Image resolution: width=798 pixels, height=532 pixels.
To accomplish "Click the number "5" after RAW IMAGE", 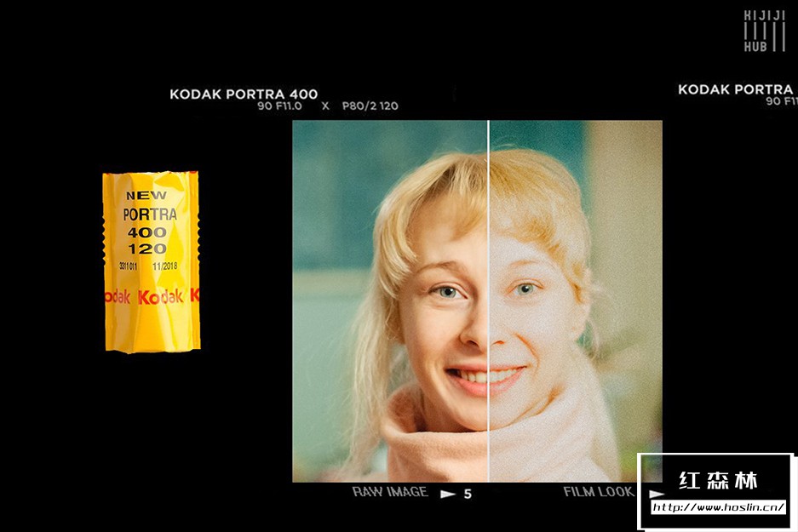I will click(468, 494).
